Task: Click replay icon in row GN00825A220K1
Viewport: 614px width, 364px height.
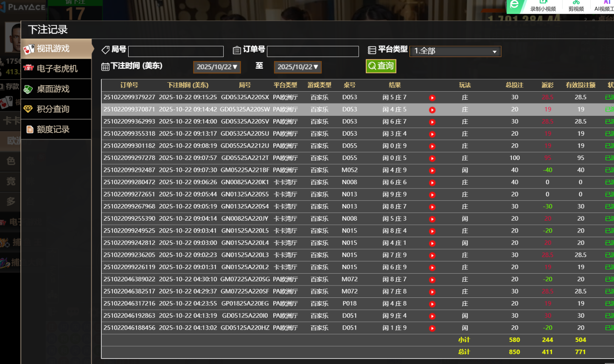Action: 432,182
